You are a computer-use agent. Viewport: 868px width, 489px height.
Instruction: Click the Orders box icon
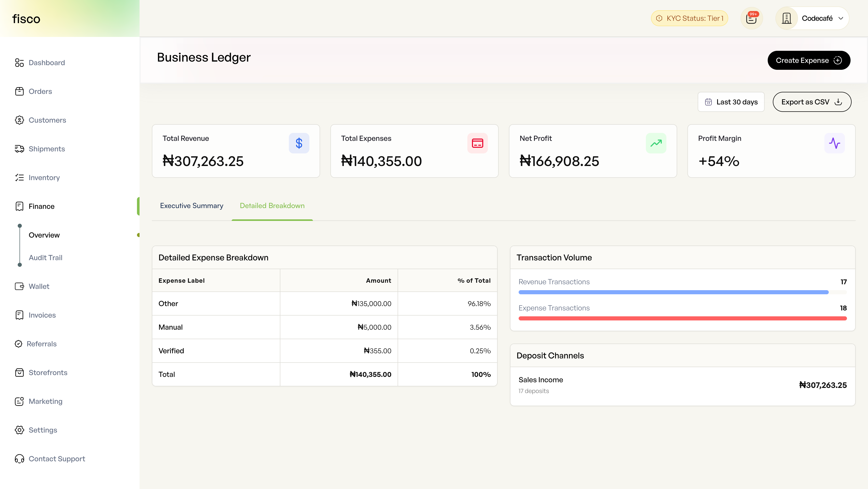[19, 91]
